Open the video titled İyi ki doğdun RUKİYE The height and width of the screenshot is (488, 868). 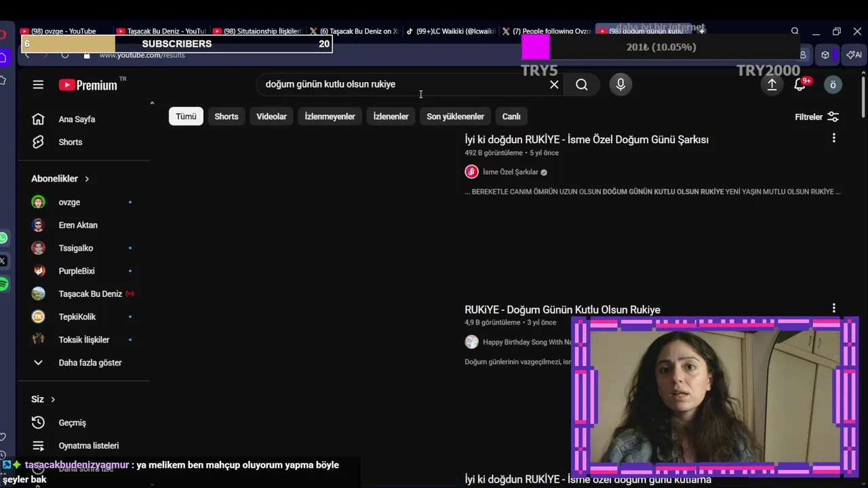tap(587, 140)
